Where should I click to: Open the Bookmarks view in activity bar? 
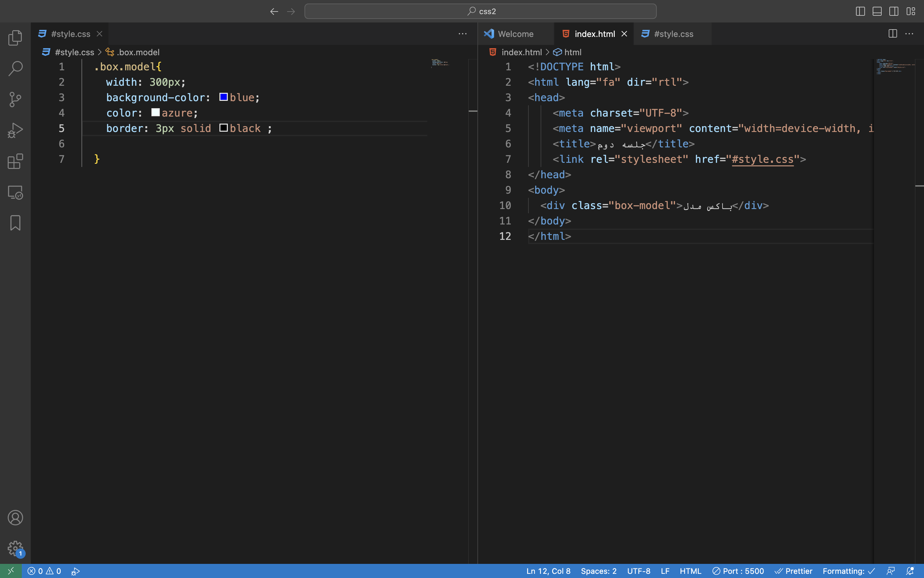click(15, 223)
